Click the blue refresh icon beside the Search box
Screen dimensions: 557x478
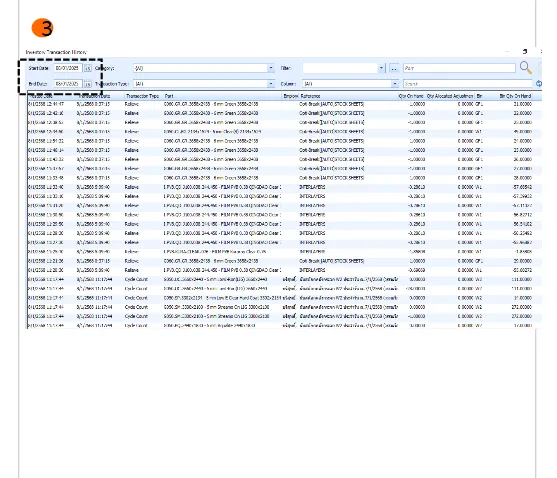coord(539,84)
